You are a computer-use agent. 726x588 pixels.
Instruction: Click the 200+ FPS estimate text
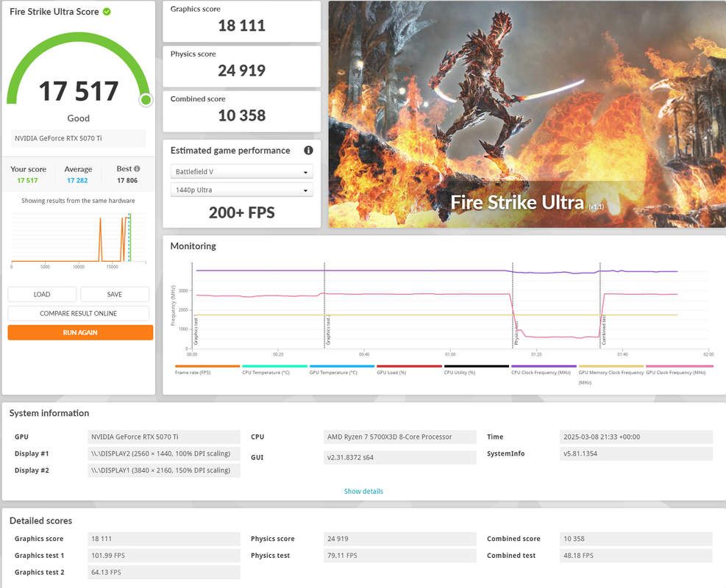[242, 212]
